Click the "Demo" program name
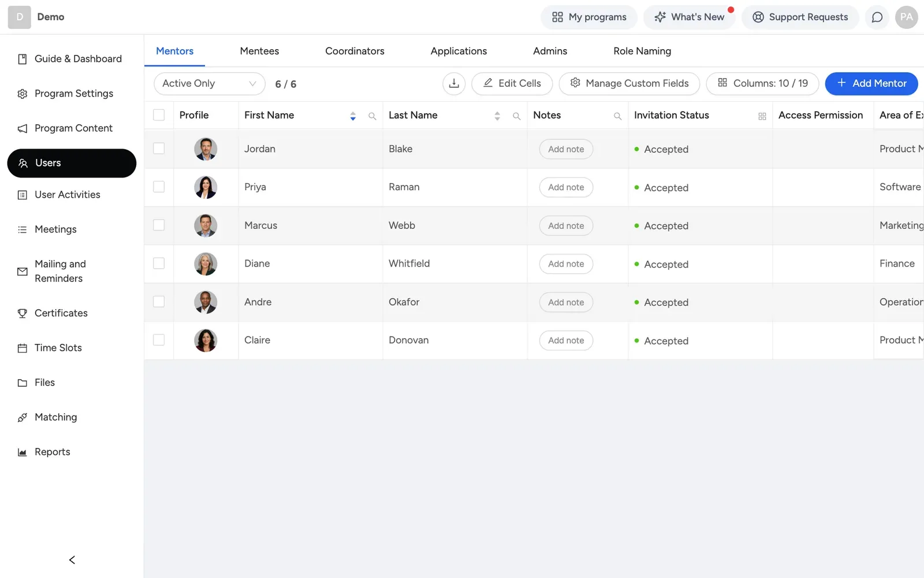The width and height of the screenshot is (924, 578). coord(51,17)
